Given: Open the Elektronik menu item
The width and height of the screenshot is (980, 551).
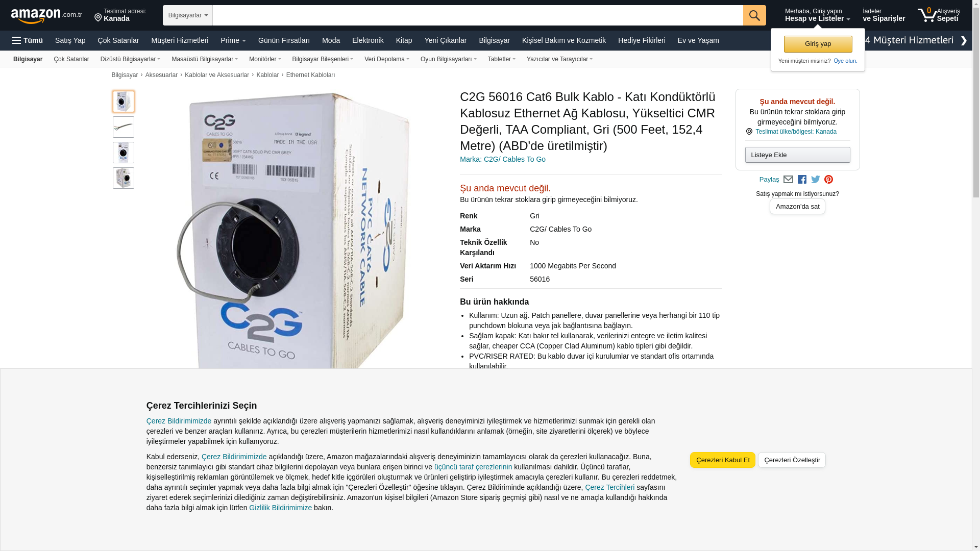Looking at the screenshot, I should 367,40.
